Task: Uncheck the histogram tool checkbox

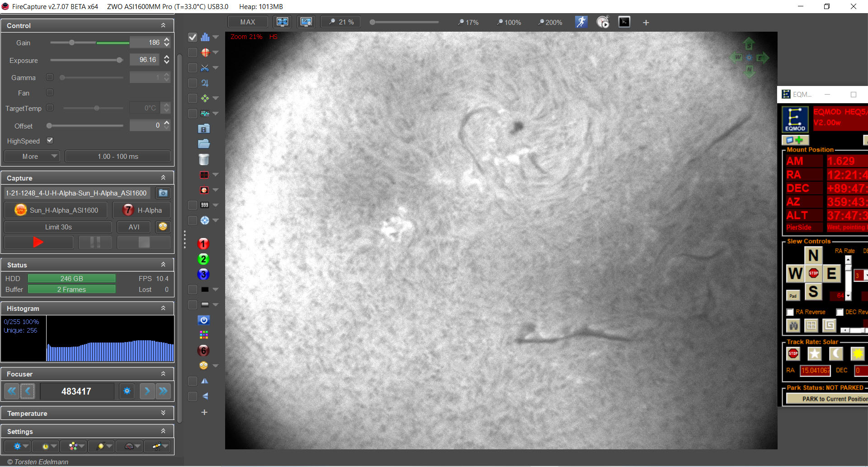Action: pyautogui.click(x=192, y=38)
